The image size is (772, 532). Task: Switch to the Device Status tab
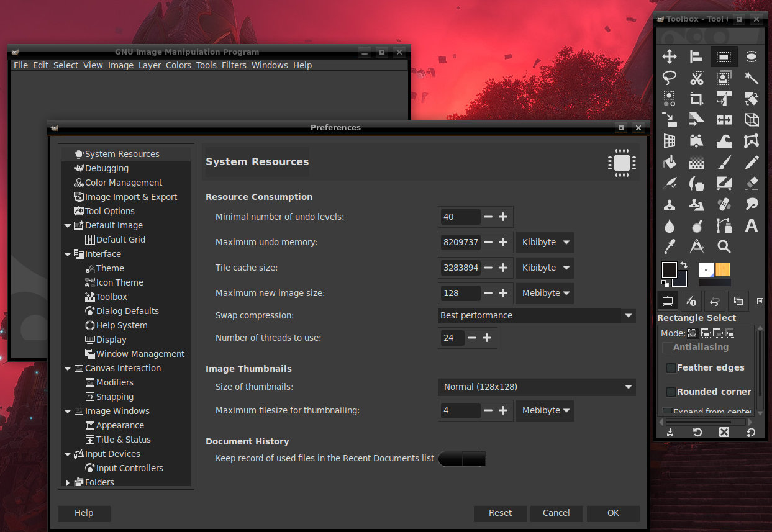(691, 301)
